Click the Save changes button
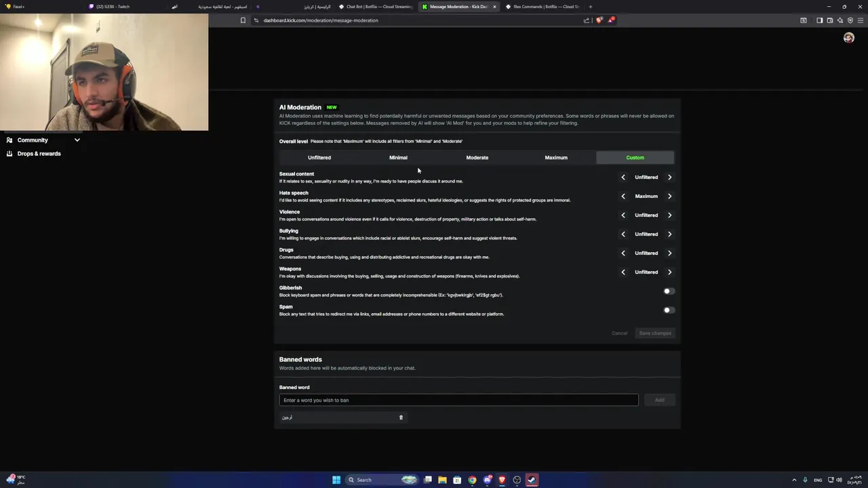 coord(655,333)
